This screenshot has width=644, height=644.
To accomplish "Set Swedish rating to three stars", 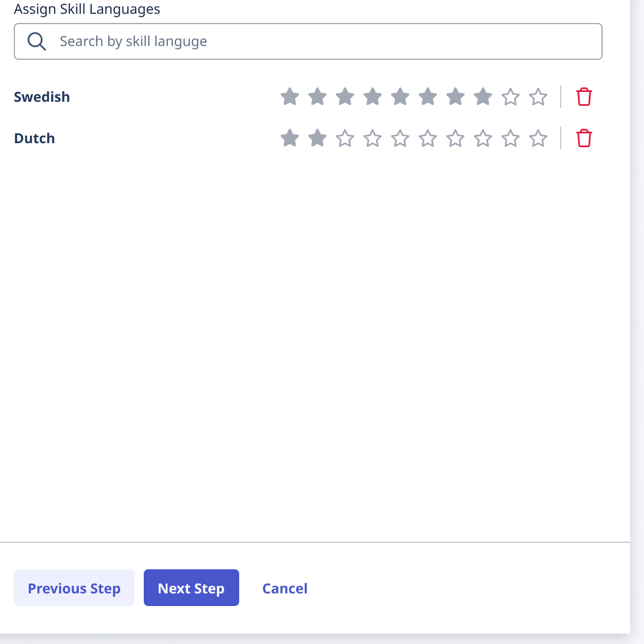I will point(345,97).
